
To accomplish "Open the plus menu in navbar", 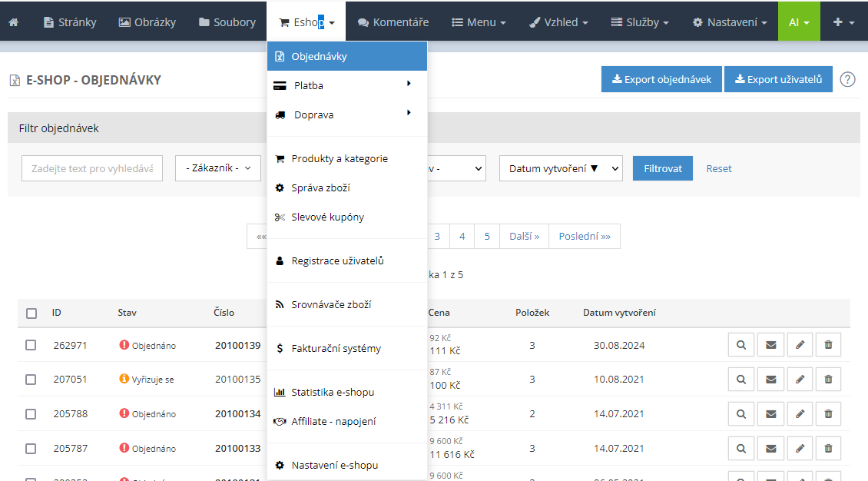I will pyautogui.click(x=843, y=22).
